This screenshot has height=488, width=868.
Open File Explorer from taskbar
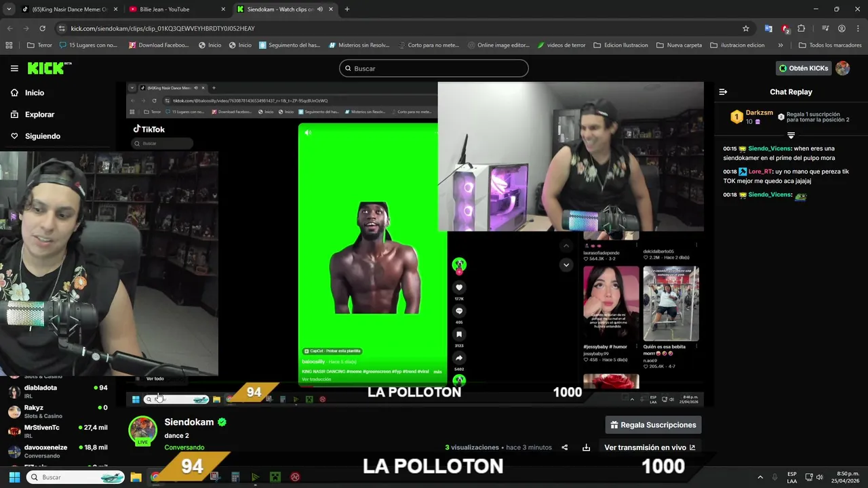pos(136,477)
